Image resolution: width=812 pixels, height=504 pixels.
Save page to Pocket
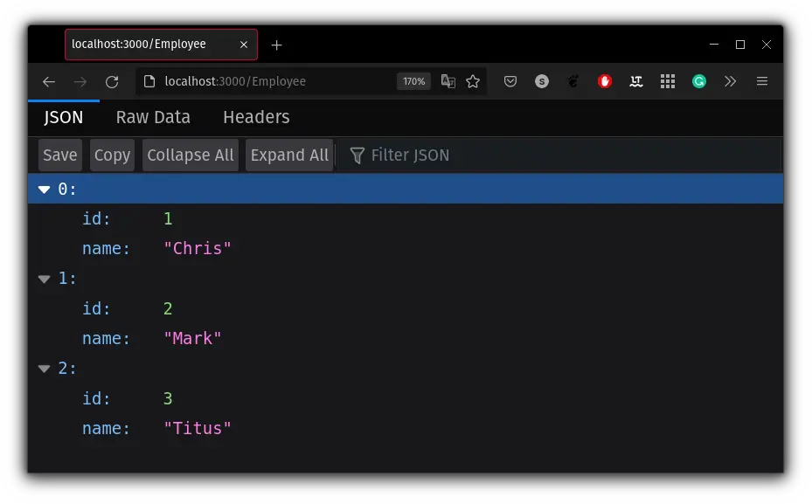pos(510,81)
